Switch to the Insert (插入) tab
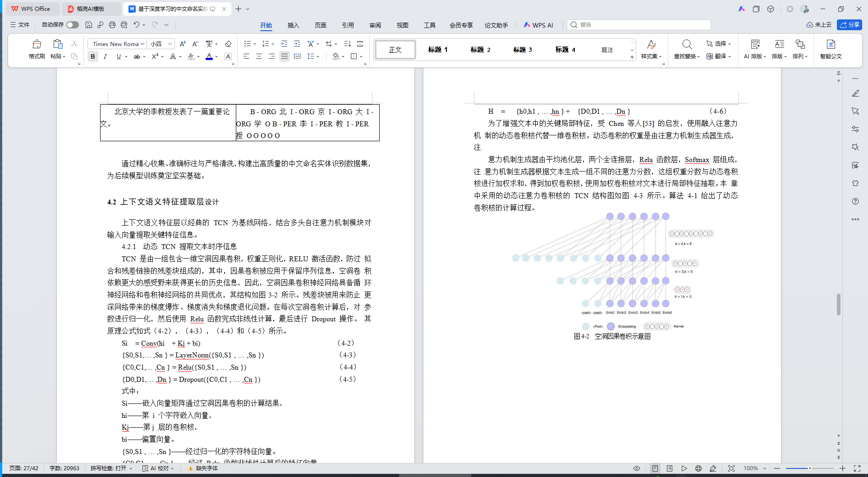The image size is (868, 477). [x=293, y=25]
